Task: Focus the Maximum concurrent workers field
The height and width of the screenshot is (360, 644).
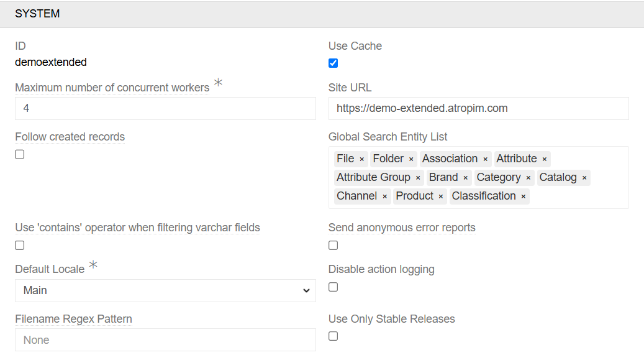Action: (165, 108)
